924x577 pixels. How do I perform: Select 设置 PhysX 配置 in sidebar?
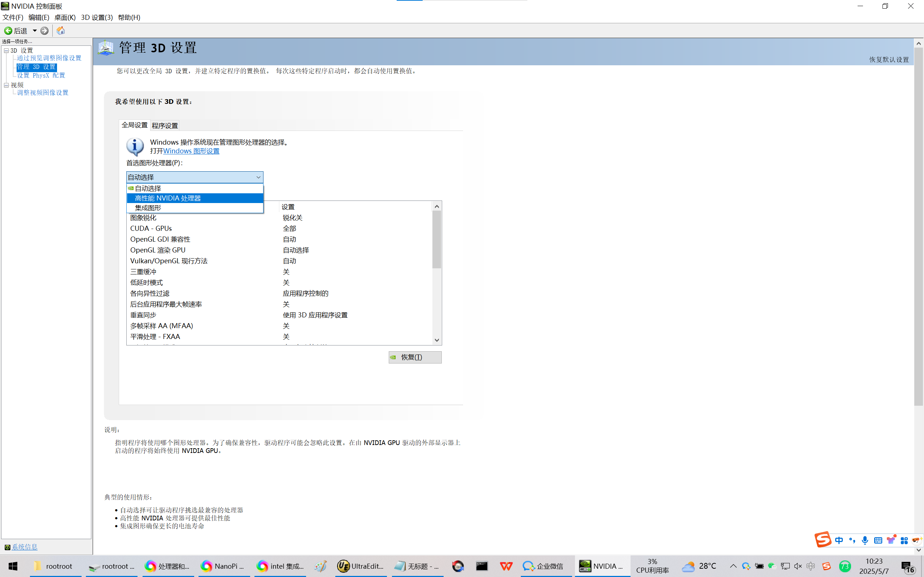tap(41, 76)
